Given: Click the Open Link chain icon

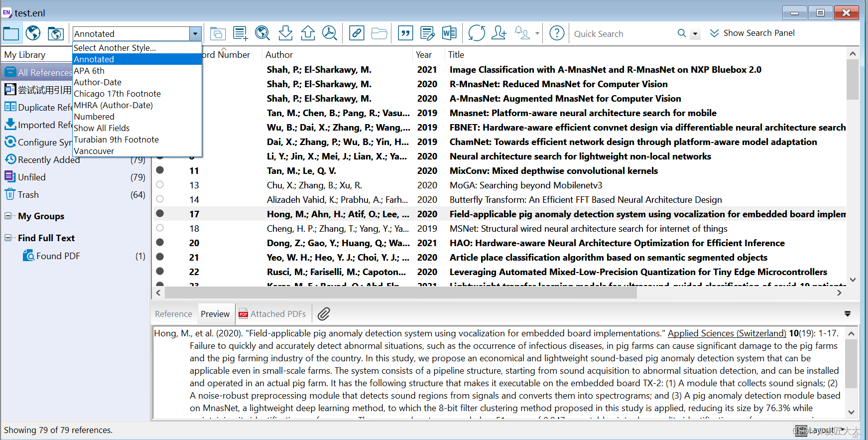Looking at the screenshot, I should coord(357,33).
